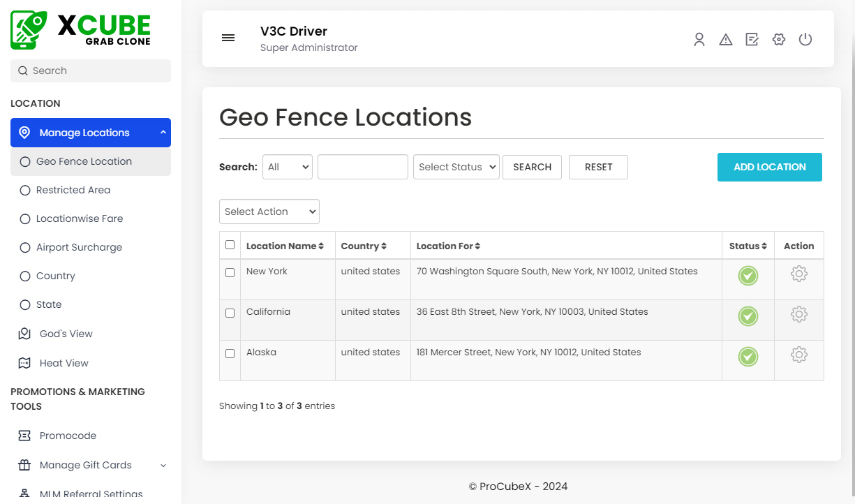This screenshot has width=855, height=504.
Task: Click the warning alerts icon in top bar
Action: click(725, 39)
